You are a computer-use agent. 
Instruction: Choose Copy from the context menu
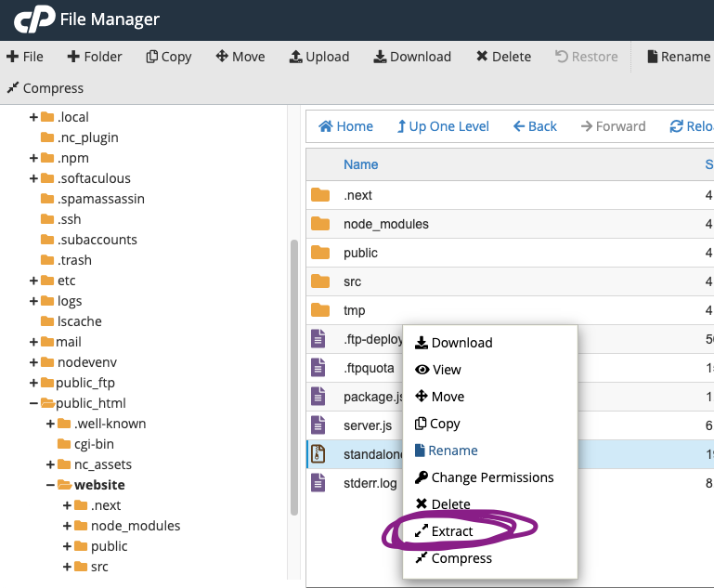point(437,424)
